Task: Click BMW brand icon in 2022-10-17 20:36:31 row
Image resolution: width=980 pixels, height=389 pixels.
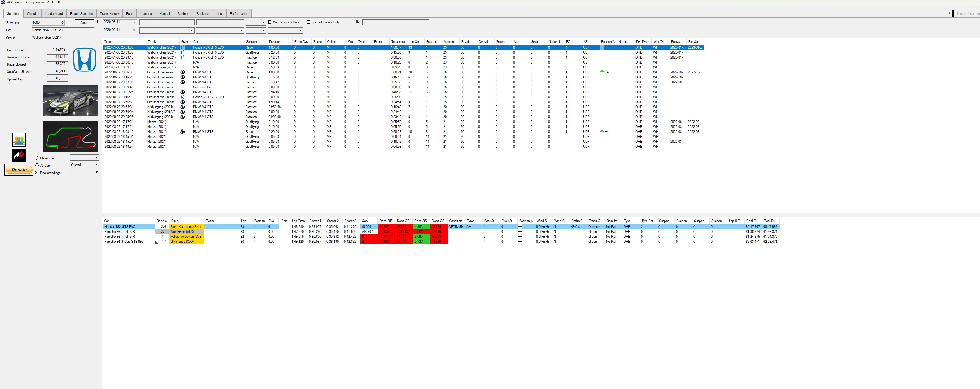Action: [x=183, y=72]
